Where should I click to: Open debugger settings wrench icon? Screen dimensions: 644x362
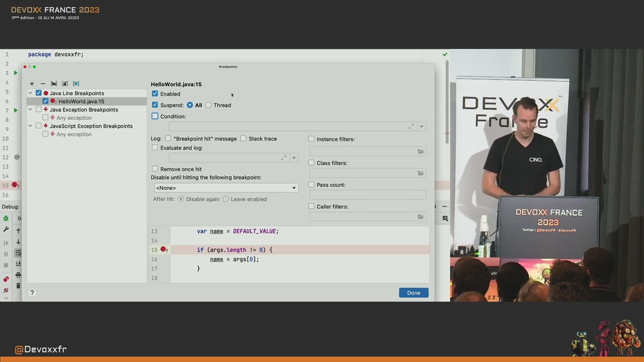(x=6, y=229)
